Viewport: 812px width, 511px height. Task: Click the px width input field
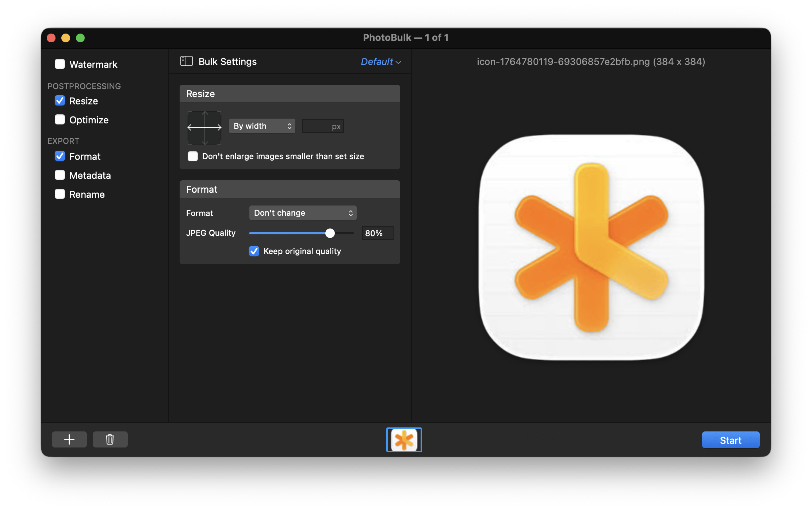coord(323,126)
